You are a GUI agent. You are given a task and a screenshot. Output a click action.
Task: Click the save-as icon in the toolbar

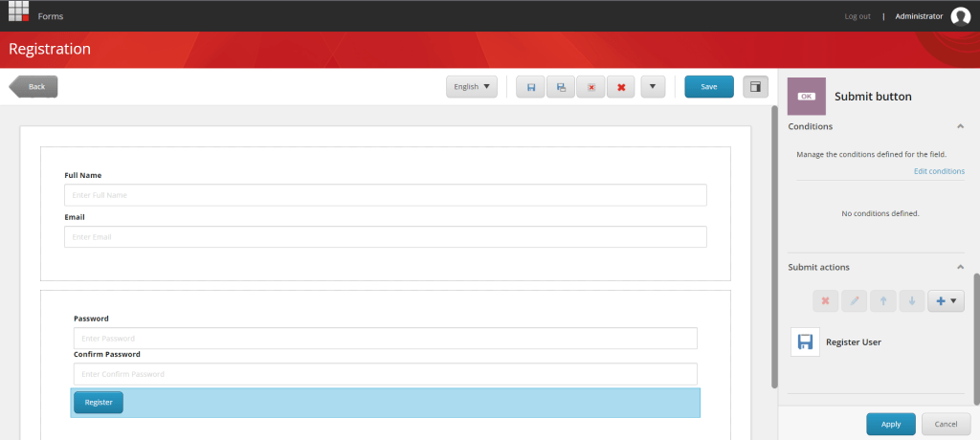561,87
